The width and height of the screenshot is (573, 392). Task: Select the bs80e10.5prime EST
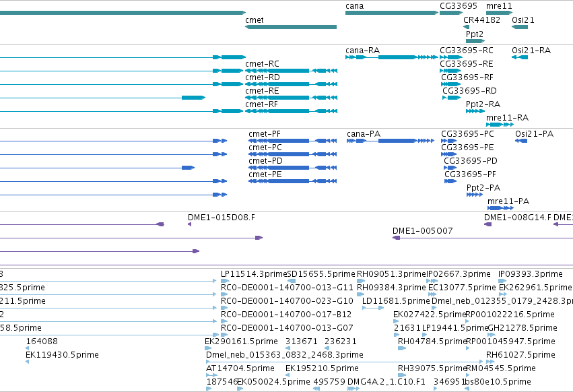click(467, 389)
